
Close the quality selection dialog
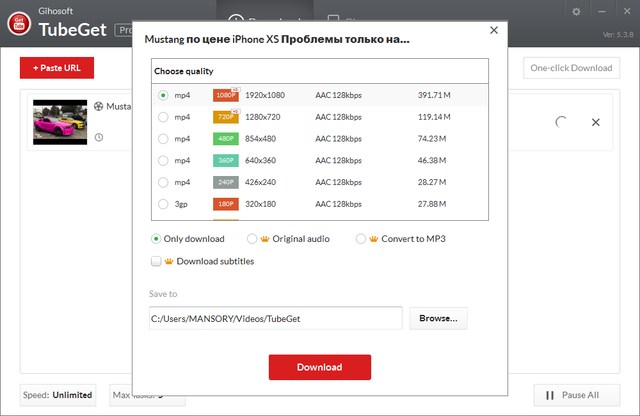click(x=493, y=31)
